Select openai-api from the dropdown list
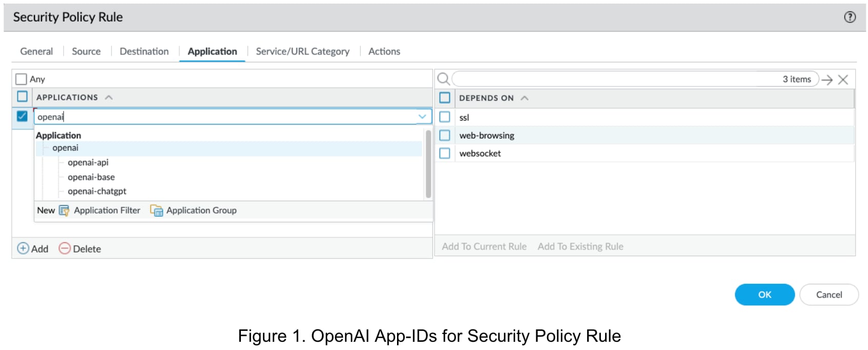Image resolution: width=868 pixels, height=350 pixels. [x=88, y=162]
